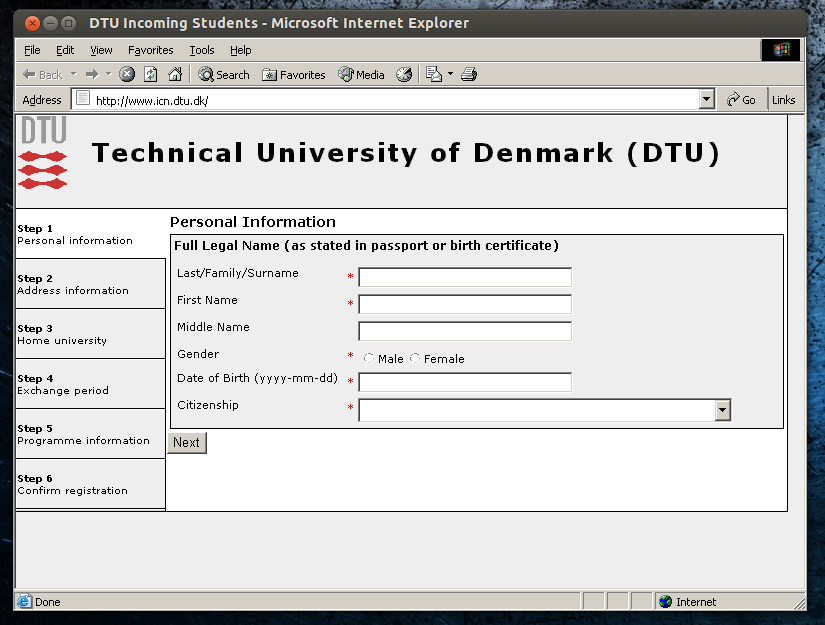Go to Step 3 Home university
This screenshot has height=625, width=825.
(90, 334)
